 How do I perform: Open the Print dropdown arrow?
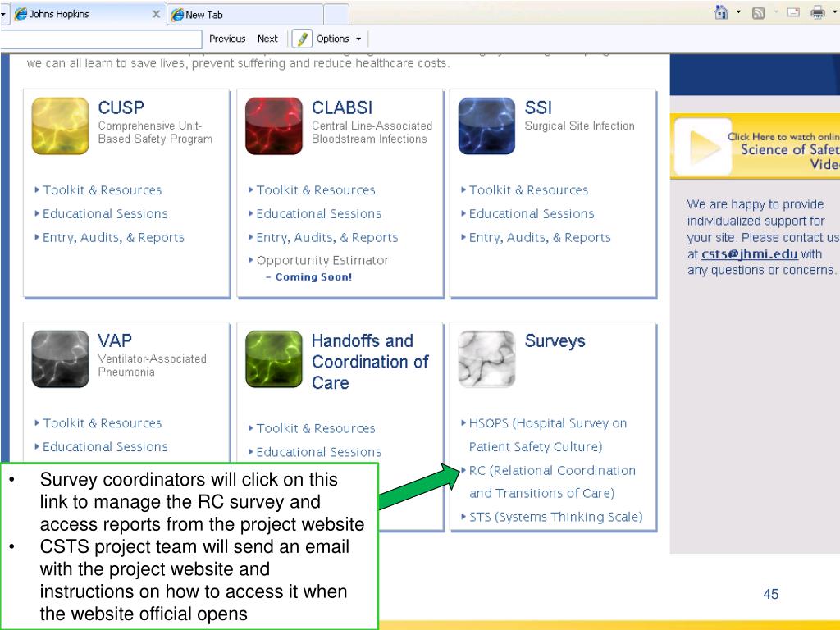point(834,11)
